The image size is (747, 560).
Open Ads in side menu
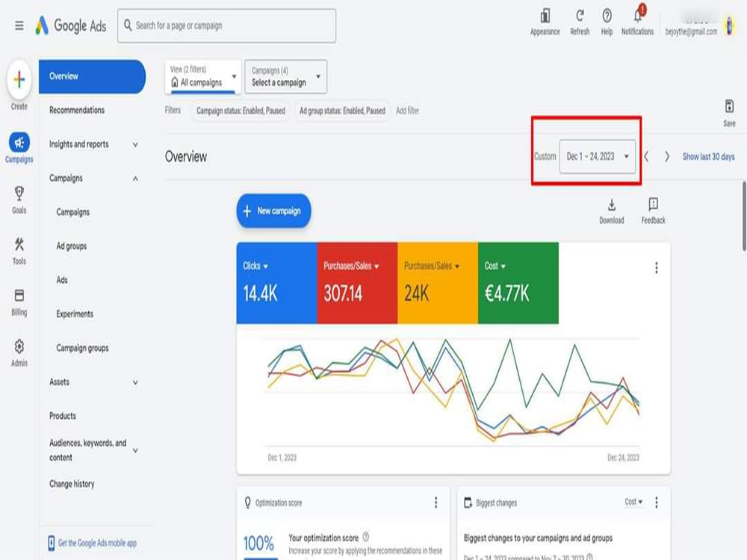coord(62,280)
